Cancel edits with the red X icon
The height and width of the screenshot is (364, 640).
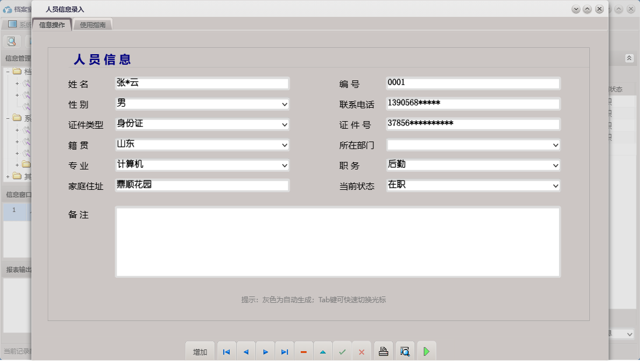coord(361,351)
